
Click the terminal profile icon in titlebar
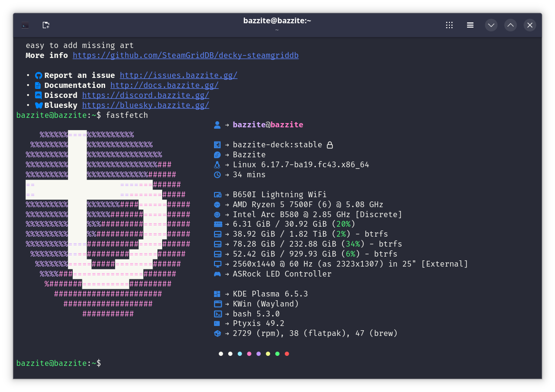25,26
